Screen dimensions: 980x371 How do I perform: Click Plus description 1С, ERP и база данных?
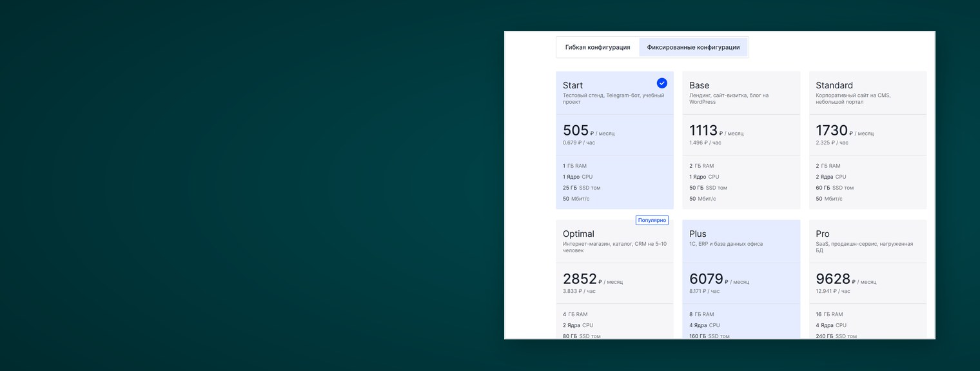726,244
